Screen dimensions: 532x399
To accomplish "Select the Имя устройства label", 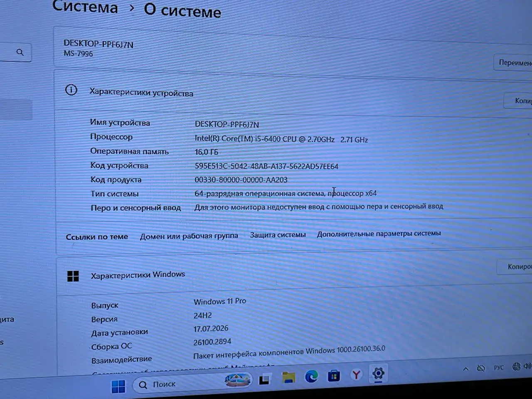I will pyautogui.click(x=120, y=123).
